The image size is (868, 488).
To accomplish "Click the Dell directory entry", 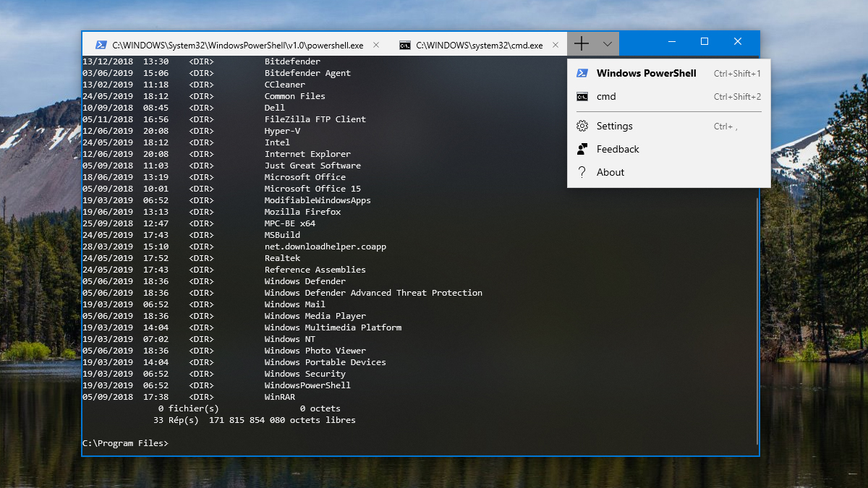I will tap(274, 108).
